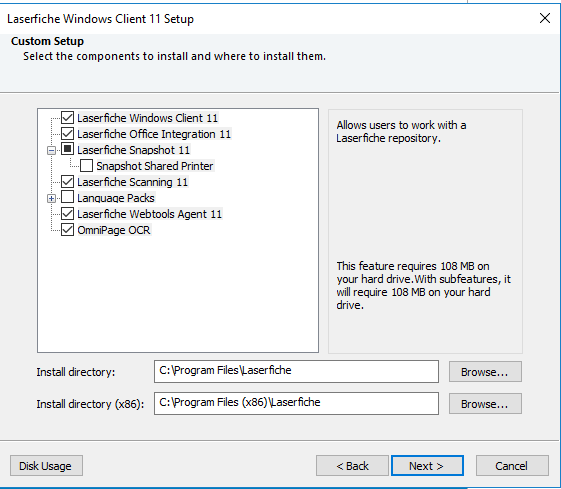Expand the Language Packs tree node
This screenshot has width=561, height=489.
tap(52, 199)
